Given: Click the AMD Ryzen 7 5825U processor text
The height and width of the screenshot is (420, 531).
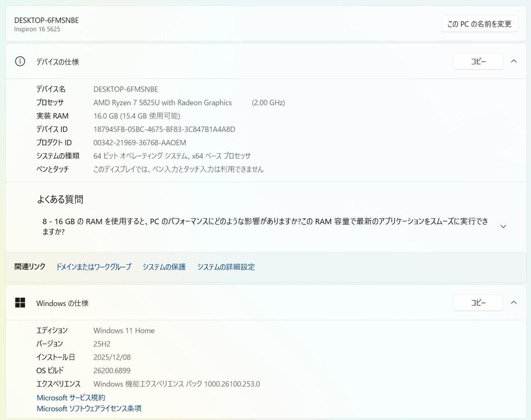Looking at the screenshot, I should click(x=162, y=103).
